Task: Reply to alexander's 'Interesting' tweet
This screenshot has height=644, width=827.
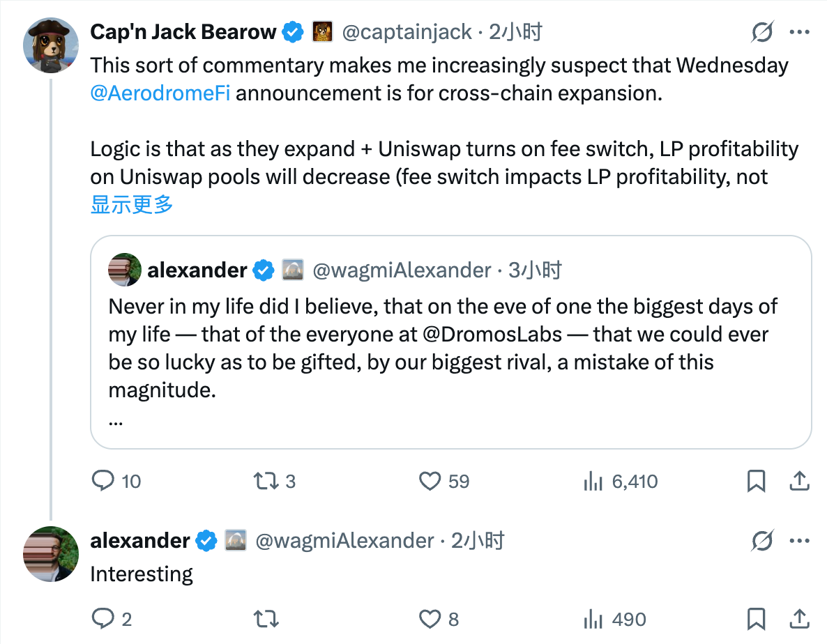Action: click(x=104, y=619)
